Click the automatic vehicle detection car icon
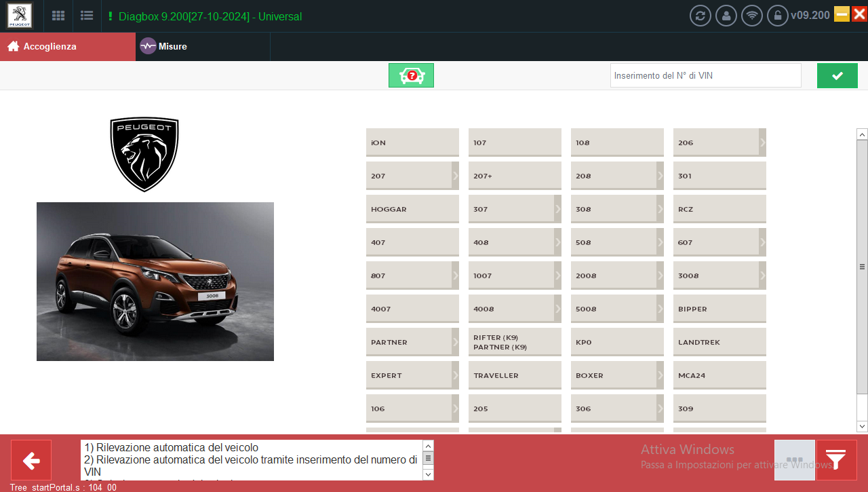 point(411,75)
